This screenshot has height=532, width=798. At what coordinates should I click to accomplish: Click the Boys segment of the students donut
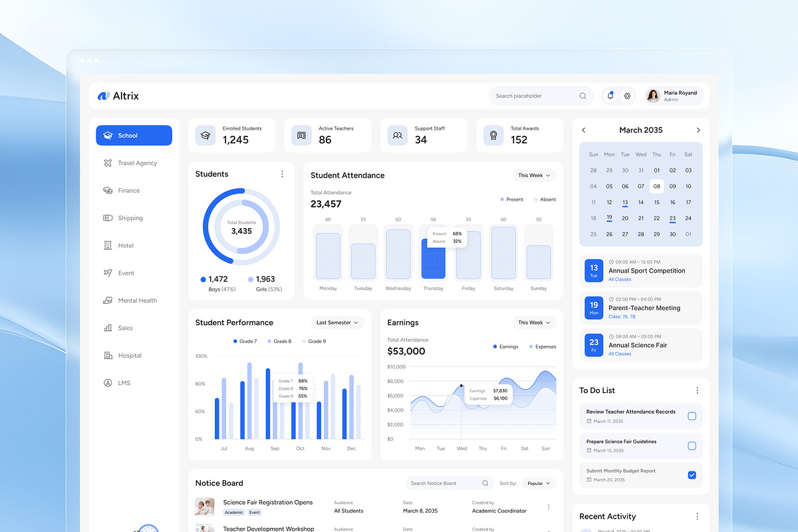tap(210, 233)
